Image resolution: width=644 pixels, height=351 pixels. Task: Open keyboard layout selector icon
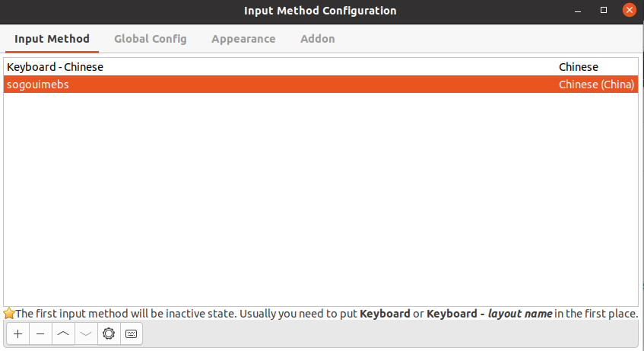click(x=131, y=333)
